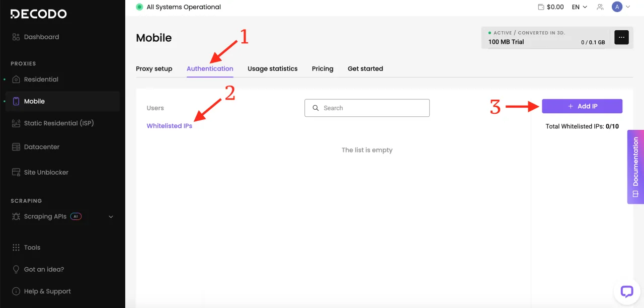The width and height of the screenshot is (644, 308).
Task: Open the Dashboard sidebar item
Action: click(x=41, y=37)
